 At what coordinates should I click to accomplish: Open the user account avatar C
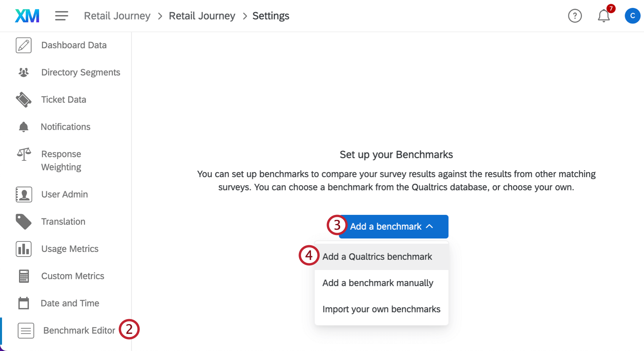(632, 16)
